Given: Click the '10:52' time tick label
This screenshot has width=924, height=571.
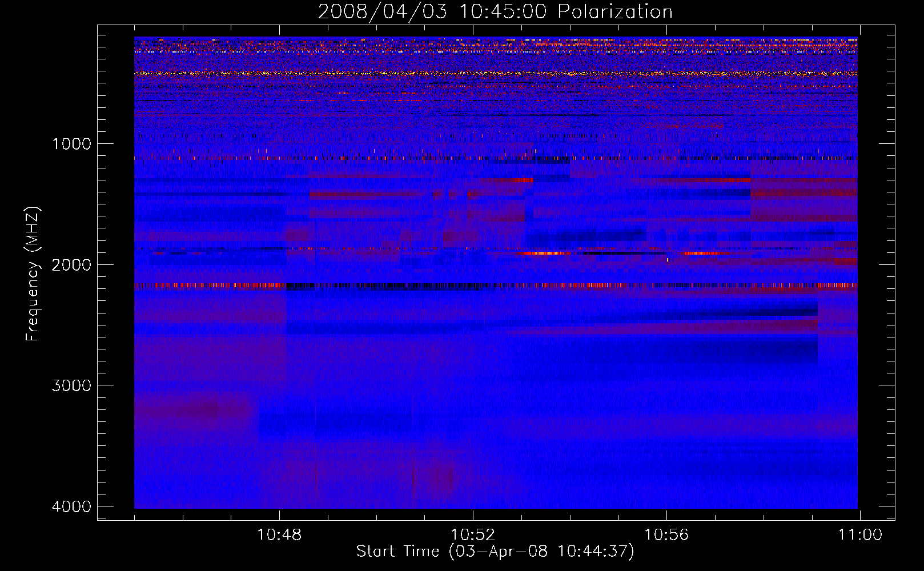Looking at the screenshot, I should 473,535.
